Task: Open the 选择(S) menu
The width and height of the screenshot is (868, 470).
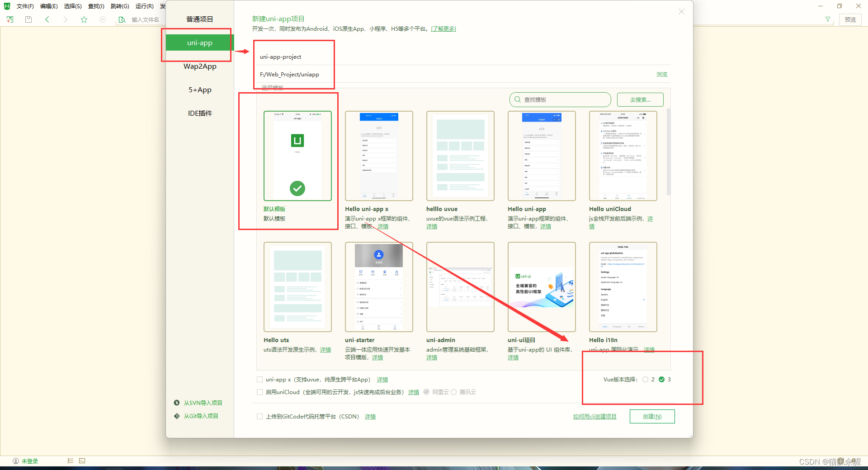Action: coord(73,6)
